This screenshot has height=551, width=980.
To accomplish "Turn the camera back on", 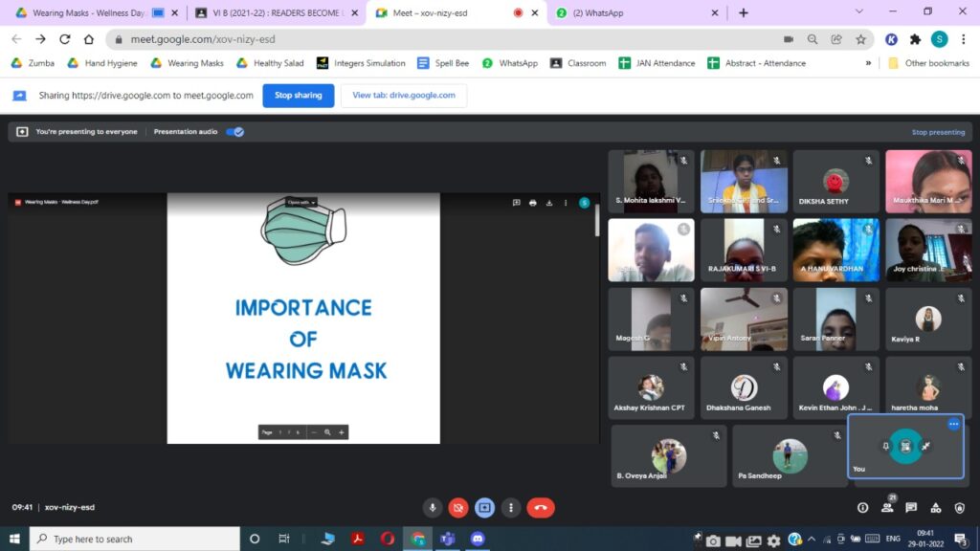I will tap(458, 508).
